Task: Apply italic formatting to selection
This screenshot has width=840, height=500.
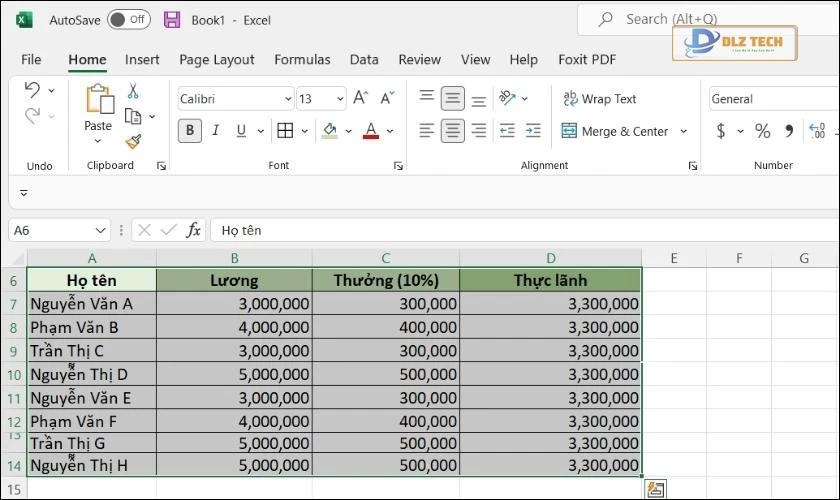Action: point(215,131)
